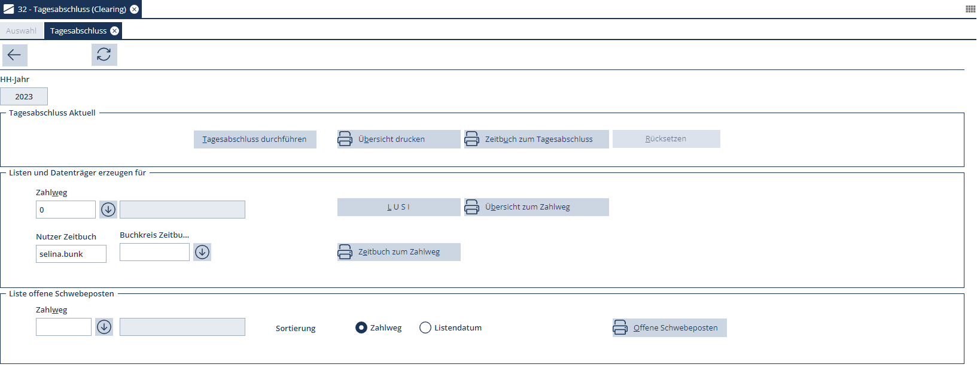Click Tagesabschluss durchführen button
980x370 pixels.
255,139
